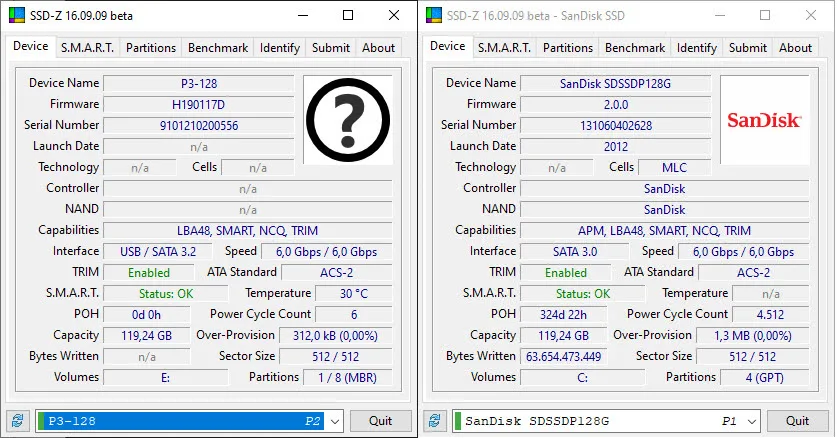
Task: Click serial number 131060402628
Action: pyautogui.click(x=615, y=125)
